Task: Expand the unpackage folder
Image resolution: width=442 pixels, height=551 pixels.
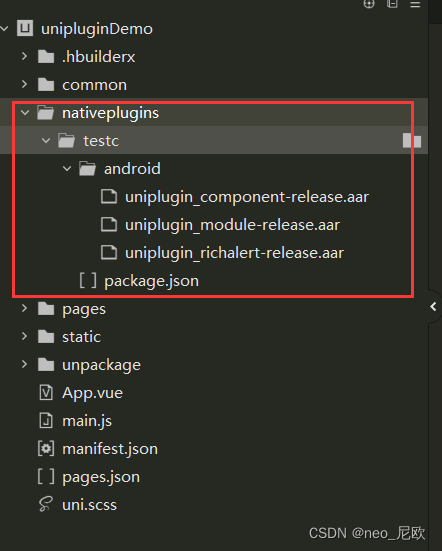Action: point(24,364)
